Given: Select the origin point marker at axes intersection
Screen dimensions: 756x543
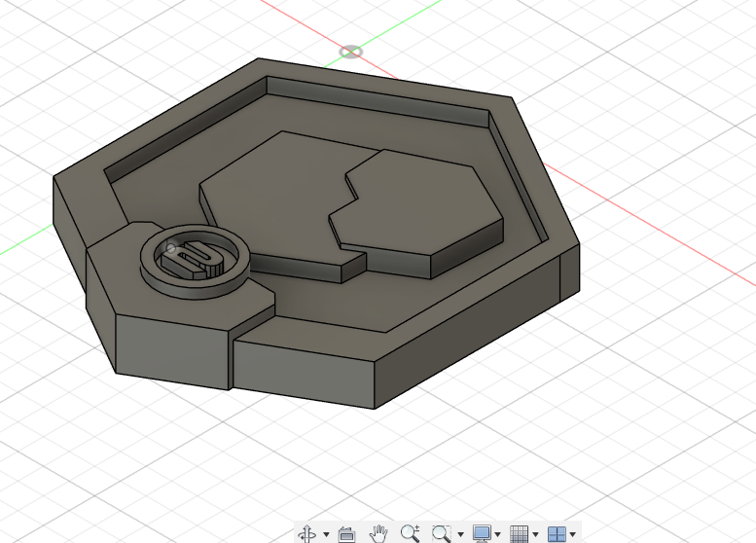Looking at the screenshot, I should coord(350,52).
